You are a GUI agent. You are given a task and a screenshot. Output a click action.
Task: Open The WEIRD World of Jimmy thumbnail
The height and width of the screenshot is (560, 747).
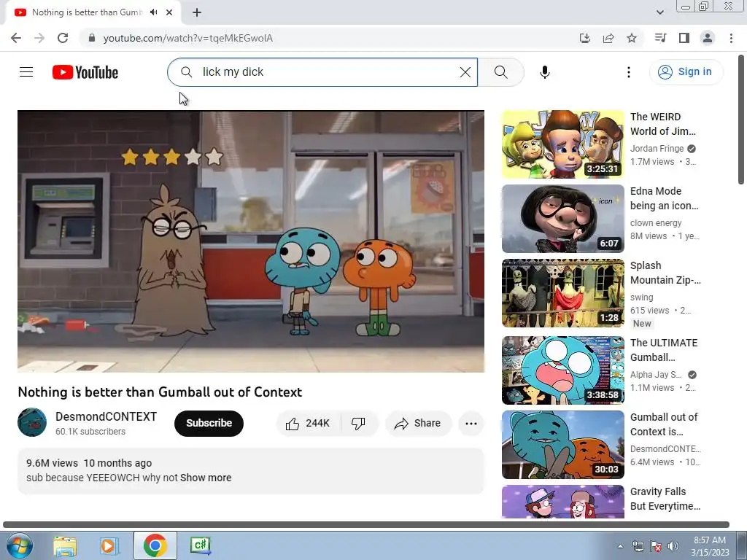(562, 144)
